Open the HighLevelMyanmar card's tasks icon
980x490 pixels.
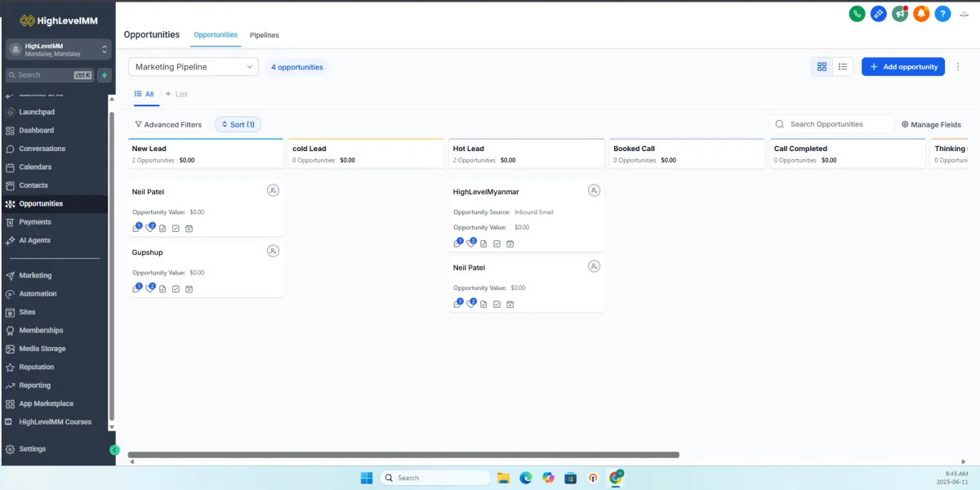(x=497, y=244)
